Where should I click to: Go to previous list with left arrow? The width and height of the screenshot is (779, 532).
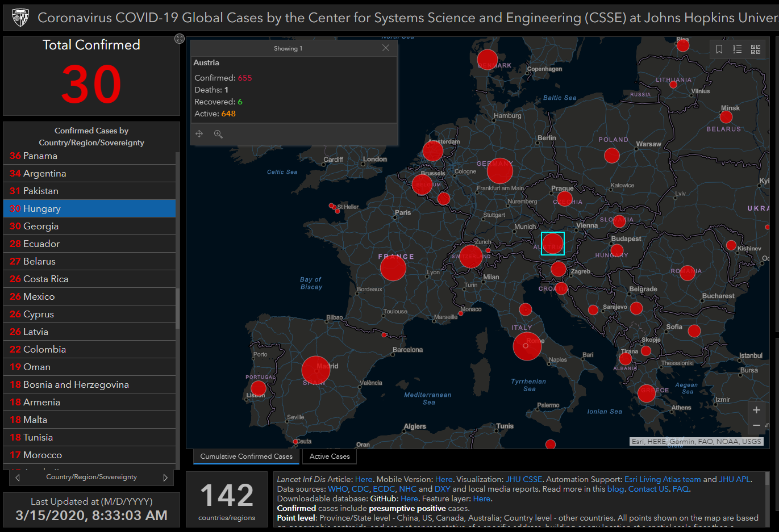coord(18,477)
